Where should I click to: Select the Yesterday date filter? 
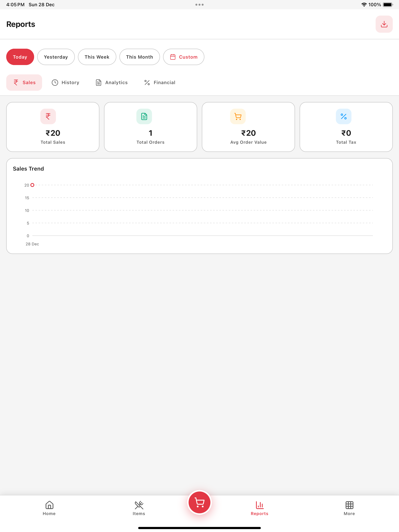point(56,57)
